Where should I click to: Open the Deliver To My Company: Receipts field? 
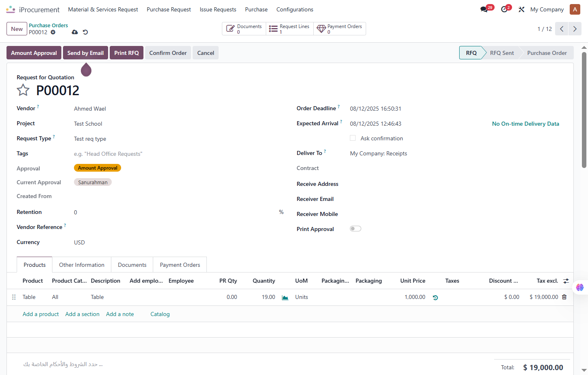[x=454, y=153]
